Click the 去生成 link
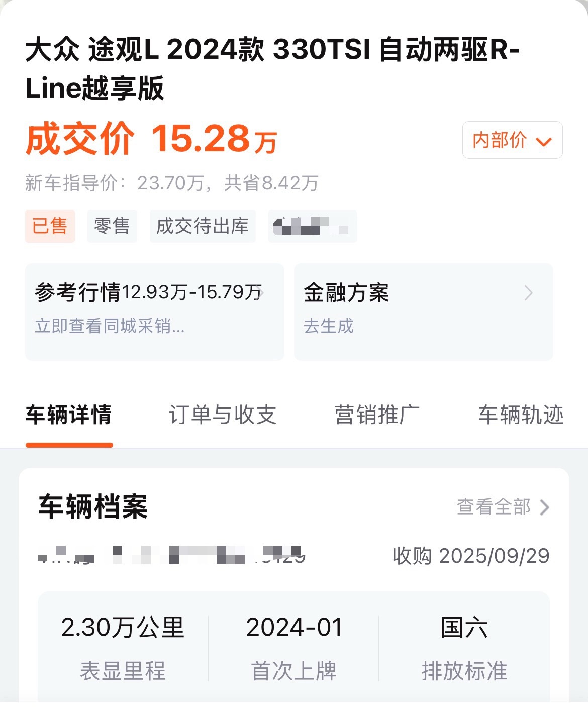588x719 pixels. (x=329, y=326)
